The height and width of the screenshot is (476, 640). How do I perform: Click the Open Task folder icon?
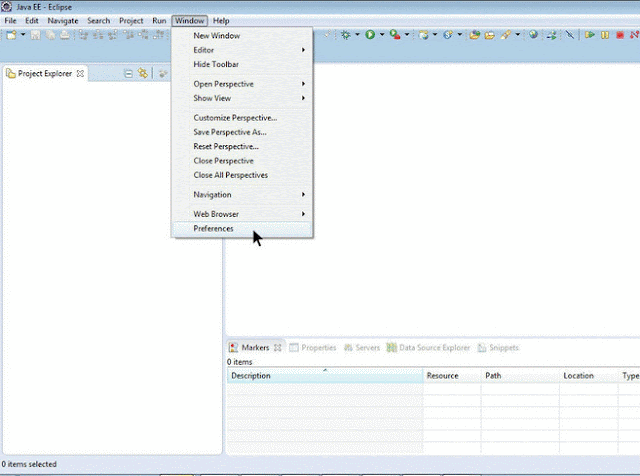[489, 35]
